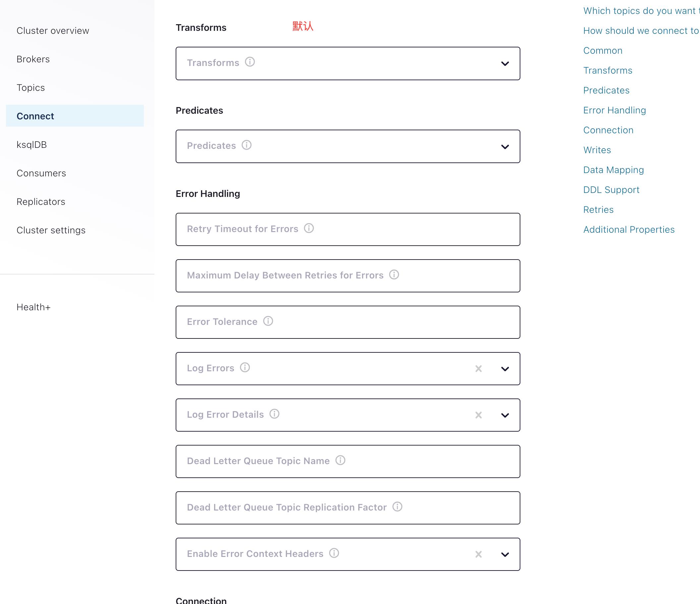Click the Transforms info icon

[250, 62]
